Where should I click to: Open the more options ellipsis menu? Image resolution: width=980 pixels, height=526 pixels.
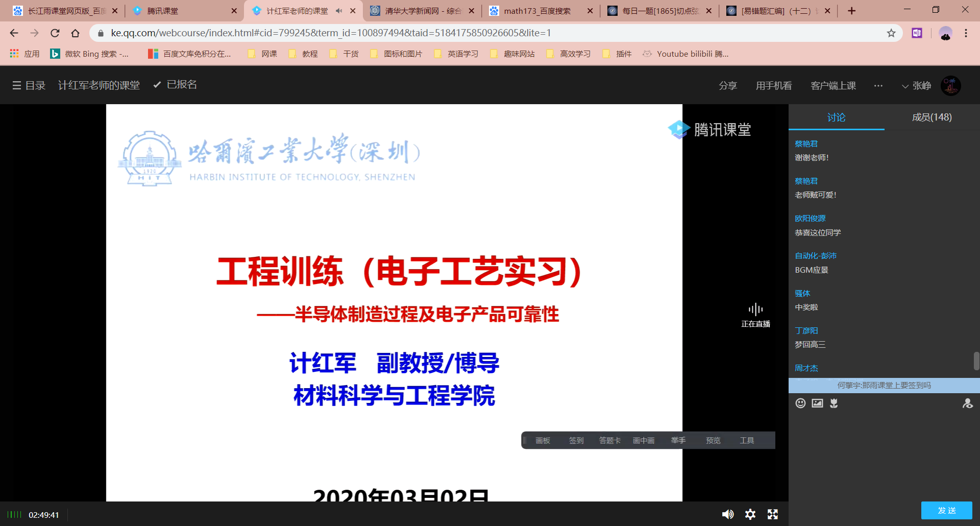coord(878,85)
